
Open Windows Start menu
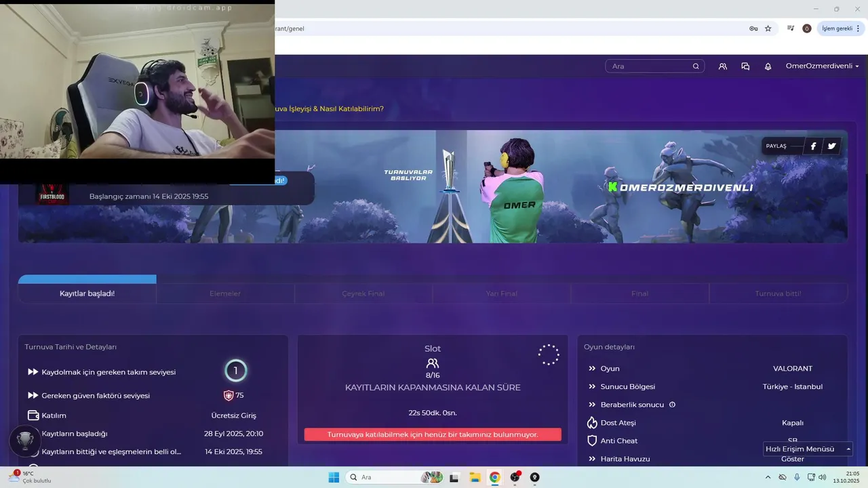pos(334,477)
